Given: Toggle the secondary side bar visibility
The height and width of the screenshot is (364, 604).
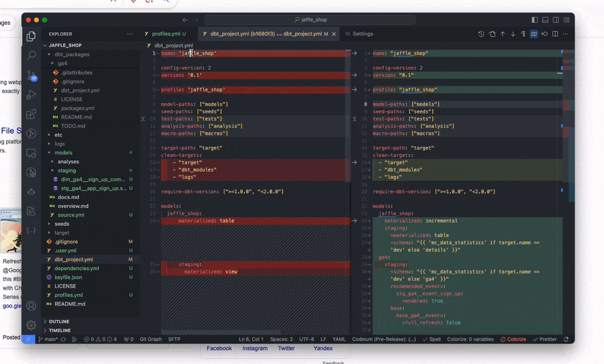Looking at the screenshot, I should click(x=556, y=19).
